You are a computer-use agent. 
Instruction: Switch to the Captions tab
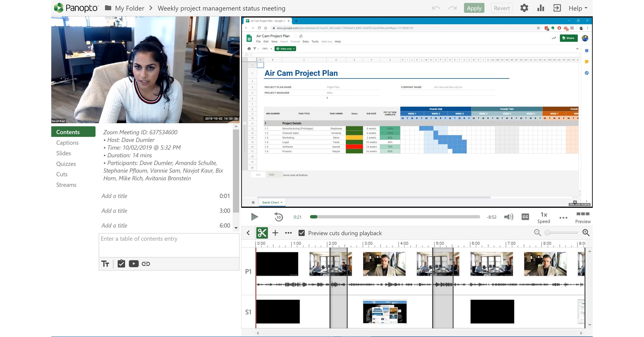(x=67, y=142)
